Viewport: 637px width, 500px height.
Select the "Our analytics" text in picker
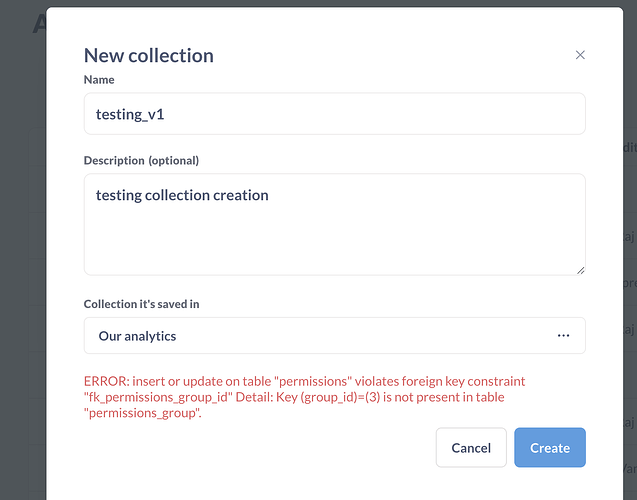[137, 336]
